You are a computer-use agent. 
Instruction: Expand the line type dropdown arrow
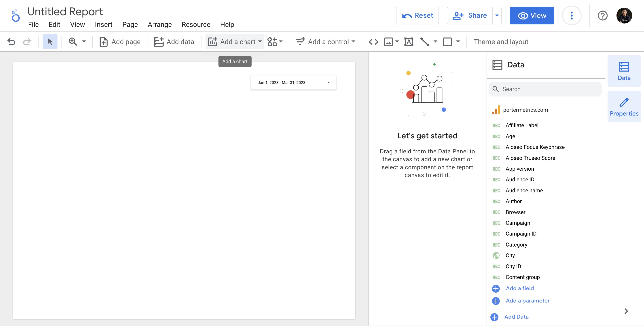(x=435, y=42)
